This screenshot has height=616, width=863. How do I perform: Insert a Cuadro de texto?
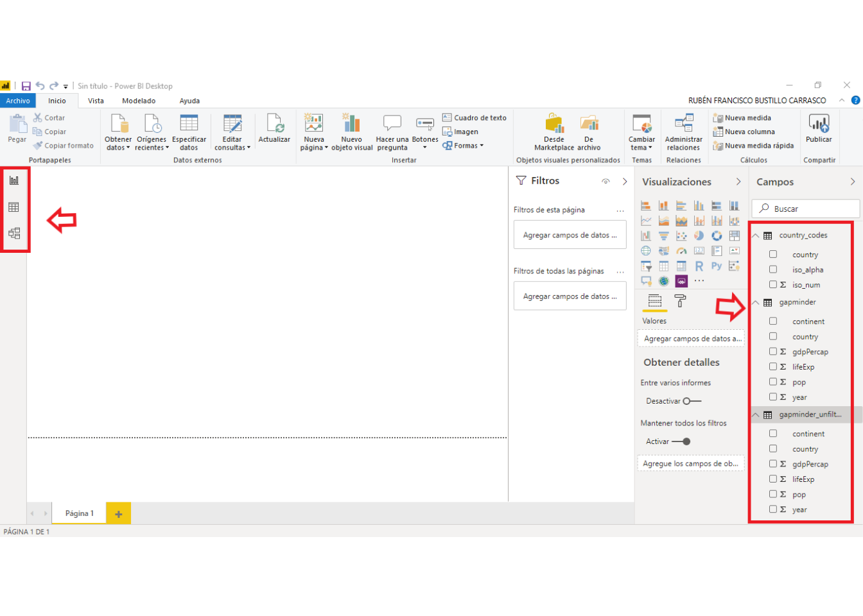click(x=475, y=118)
